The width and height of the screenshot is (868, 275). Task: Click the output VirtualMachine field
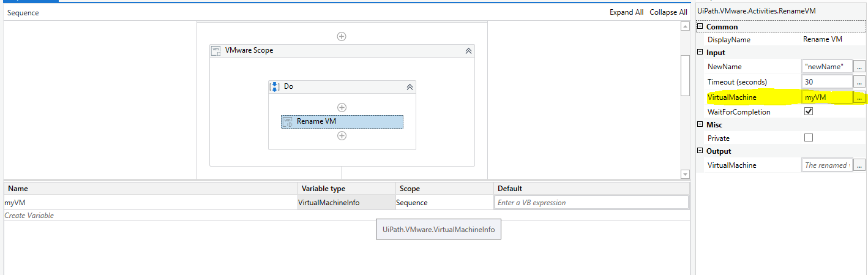coord(827,165)
